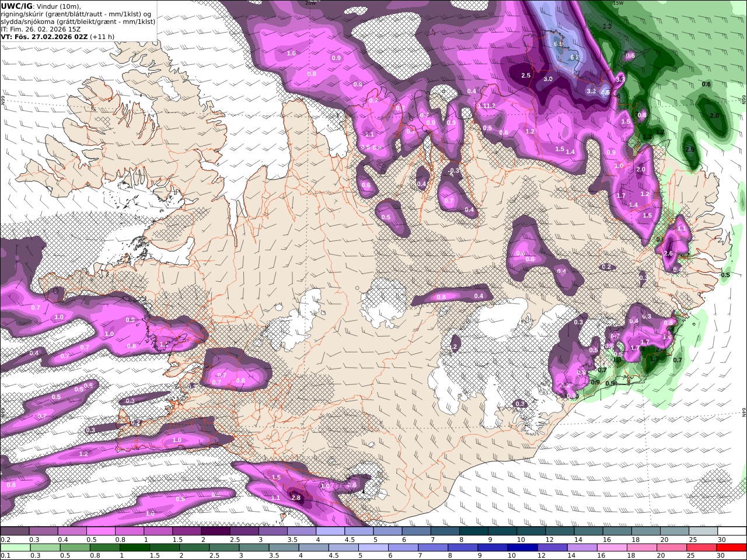Image resolution: width=747 pixels, height=560 pixels.
Task: Click the 2.5 value north of the coast
Action: point(526,75)
